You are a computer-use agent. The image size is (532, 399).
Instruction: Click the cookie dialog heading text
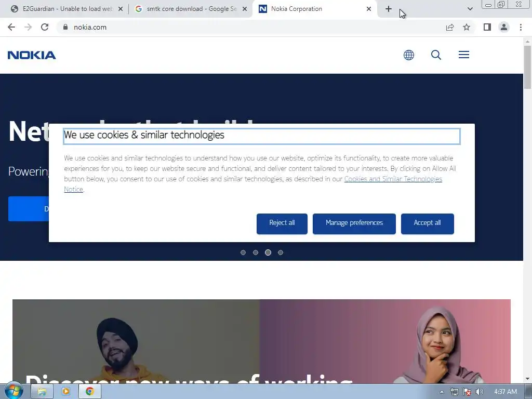[x=144, y=135]
